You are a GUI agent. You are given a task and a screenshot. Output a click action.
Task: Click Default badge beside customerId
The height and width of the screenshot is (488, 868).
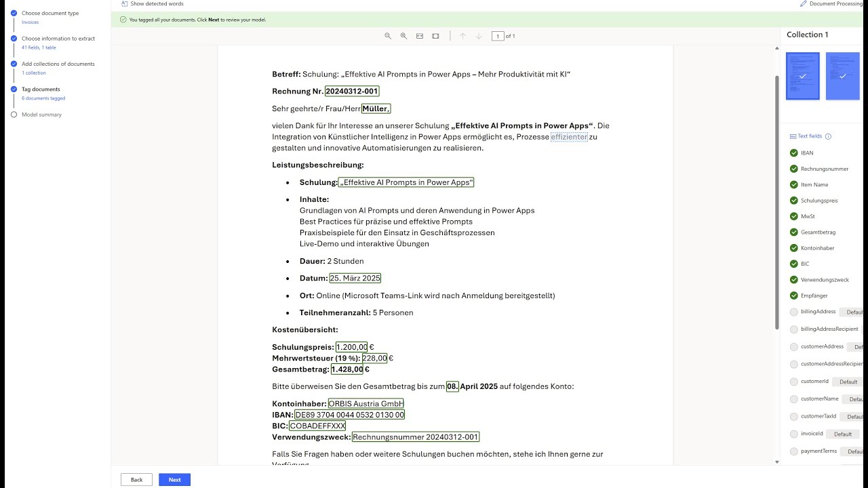tap(849, 382)
